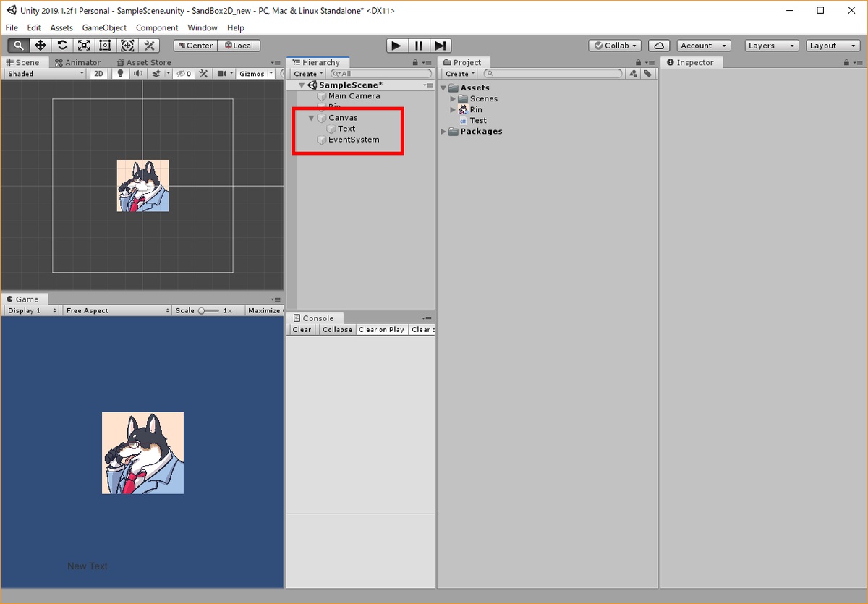Select the Canvas object in Hierarchy
This screenshot has height=604, width=868.
(342, 118)
